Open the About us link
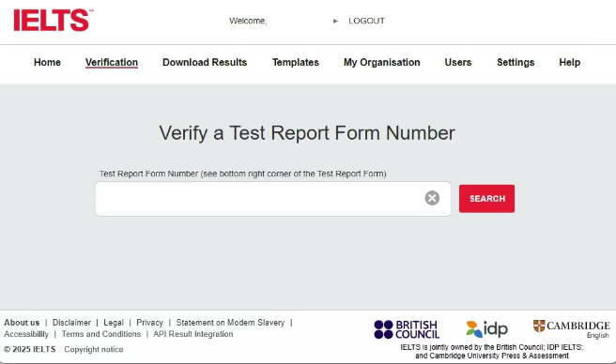The image size is (616, 364). click(x=22, y=323)
